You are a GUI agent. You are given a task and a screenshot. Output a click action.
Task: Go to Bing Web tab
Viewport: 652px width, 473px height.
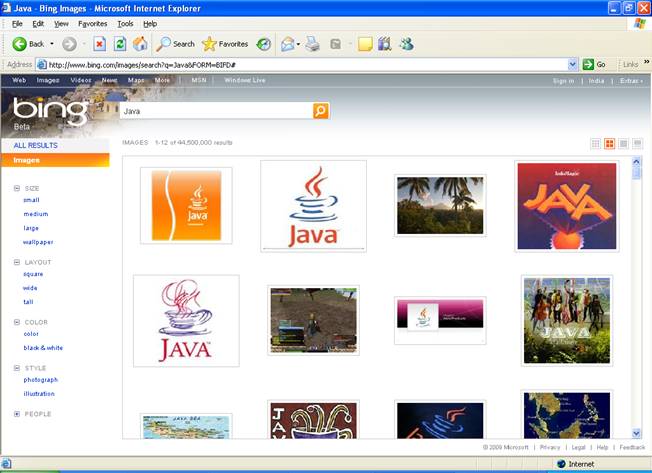(19, 80)
